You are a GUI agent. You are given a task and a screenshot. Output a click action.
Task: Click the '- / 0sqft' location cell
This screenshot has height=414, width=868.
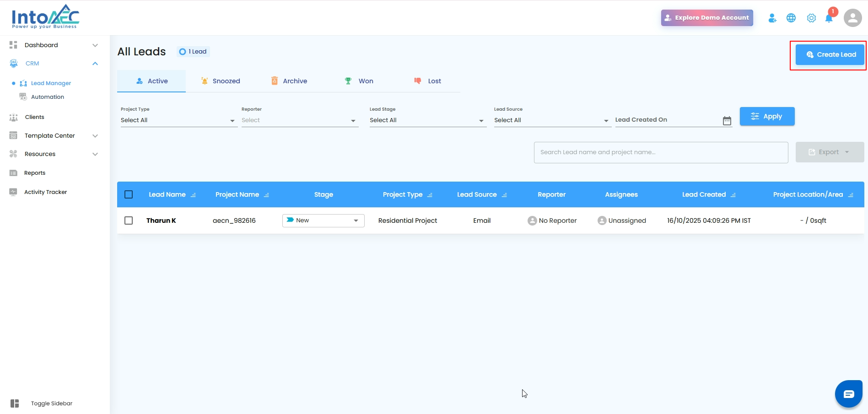[813, 220]
